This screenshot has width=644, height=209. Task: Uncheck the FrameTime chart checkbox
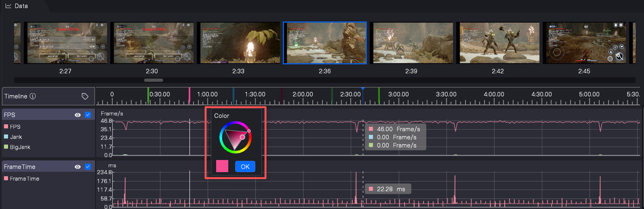(88, 167)
